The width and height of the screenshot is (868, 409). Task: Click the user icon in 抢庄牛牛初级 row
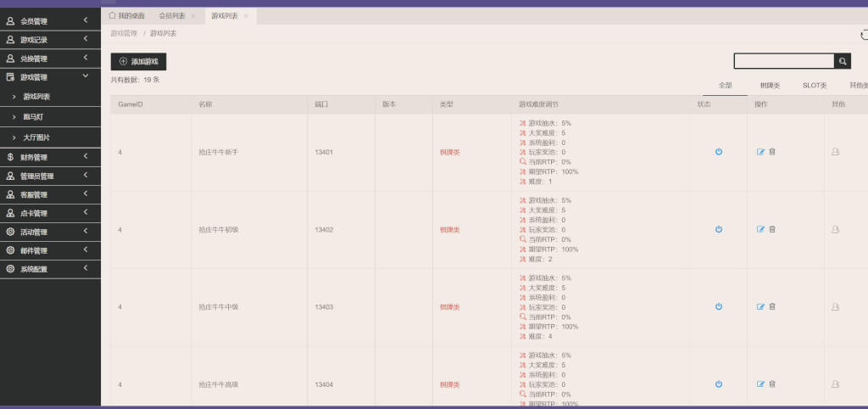[835, 229]
